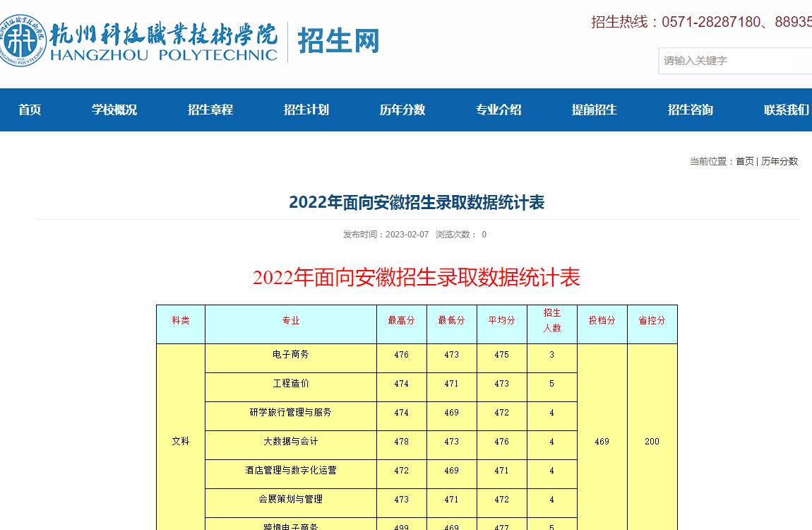Viewport: 812px width, 530px height.
Task: Click the 发布时间：2023-02-07 publish date text
Action: click(x=386, y=235)
